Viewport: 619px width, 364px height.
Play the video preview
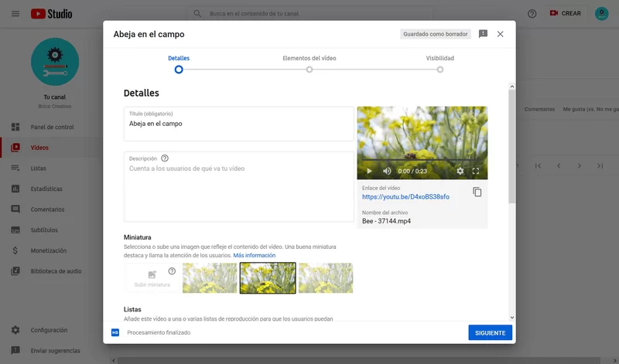click(369, 171)
